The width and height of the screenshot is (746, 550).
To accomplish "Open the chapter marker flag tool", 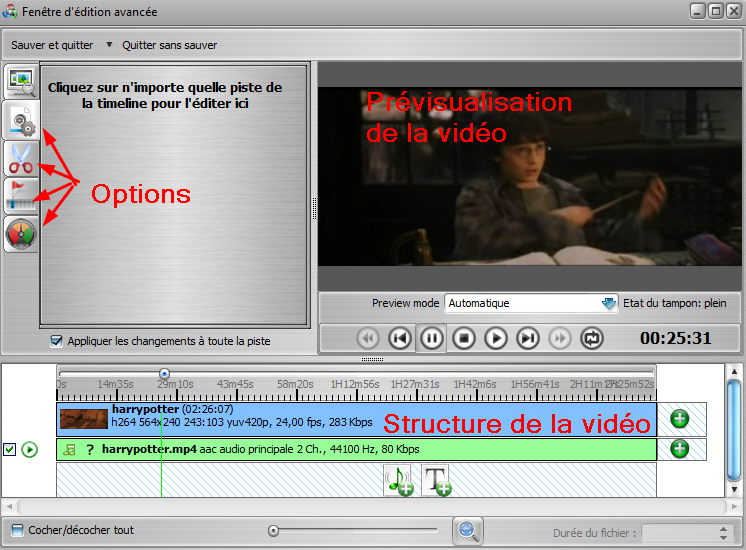I will pos(21,196).
